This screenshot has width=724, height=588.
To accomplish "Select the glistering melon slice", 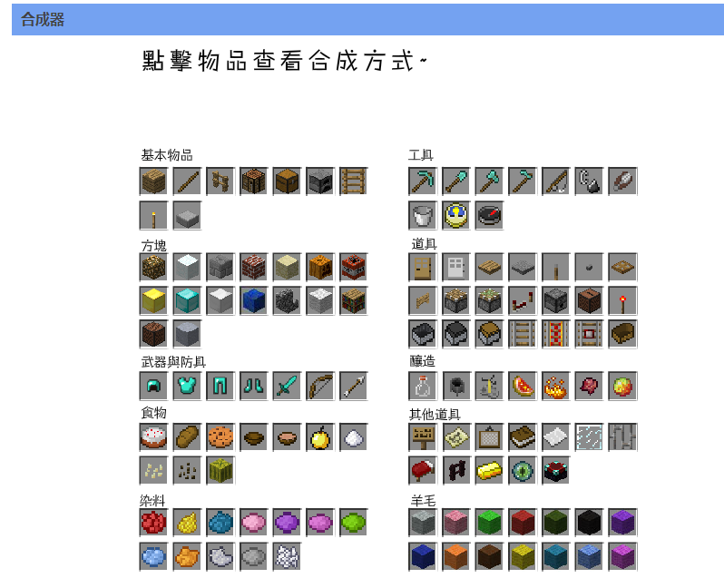I will coord(523,386).
